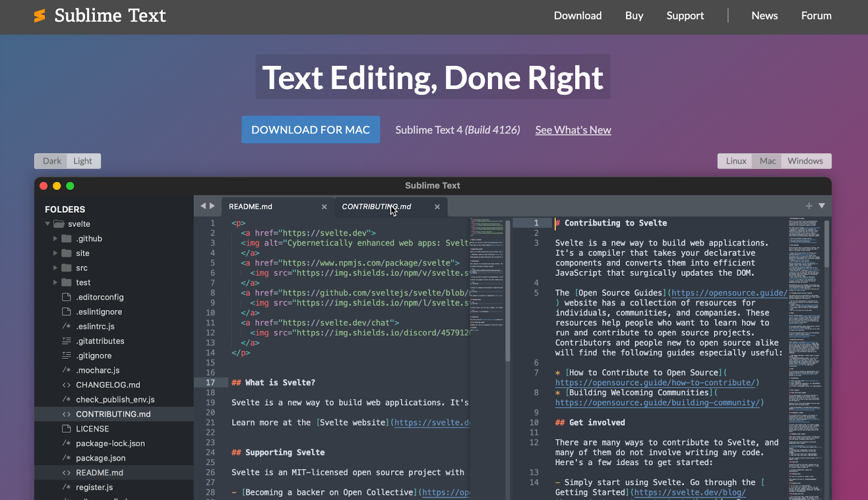Image resolution: width=868 pixels, height=500 pixels.
Task: Close the CONTRIBUTING.md tab
Action: tap(437, 206)
